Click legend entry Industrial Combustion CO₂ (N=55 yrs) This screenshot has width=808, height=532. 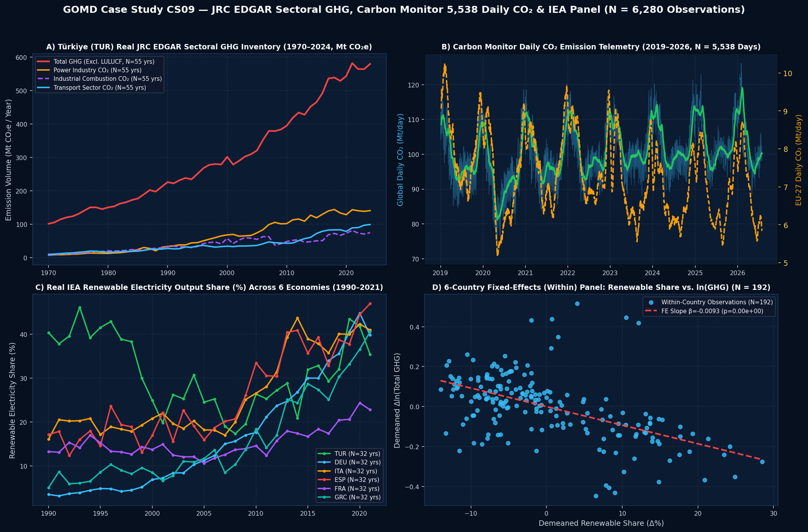coord(108,79)
